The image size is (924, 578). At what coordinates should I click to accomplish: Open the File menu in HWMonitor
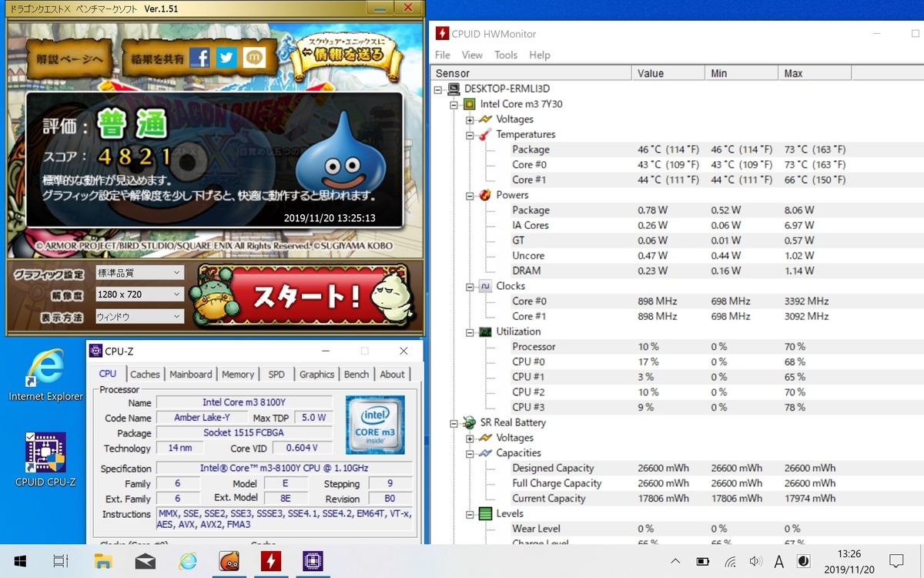coord(443,55)
